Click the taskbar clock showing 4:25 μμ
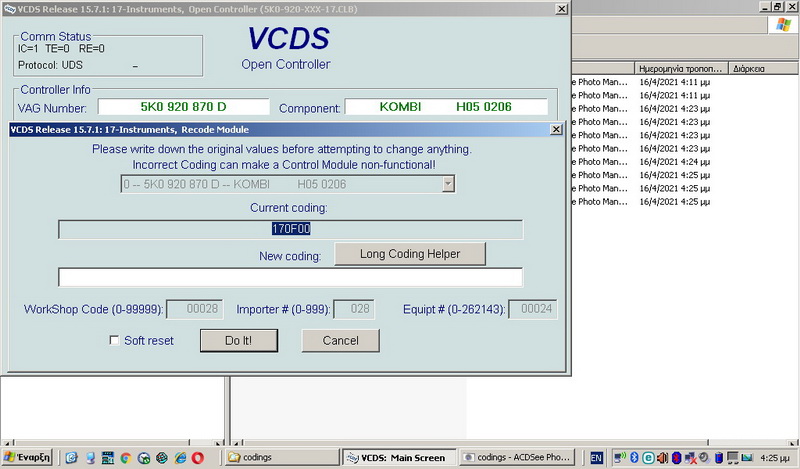 click(774, 458)
